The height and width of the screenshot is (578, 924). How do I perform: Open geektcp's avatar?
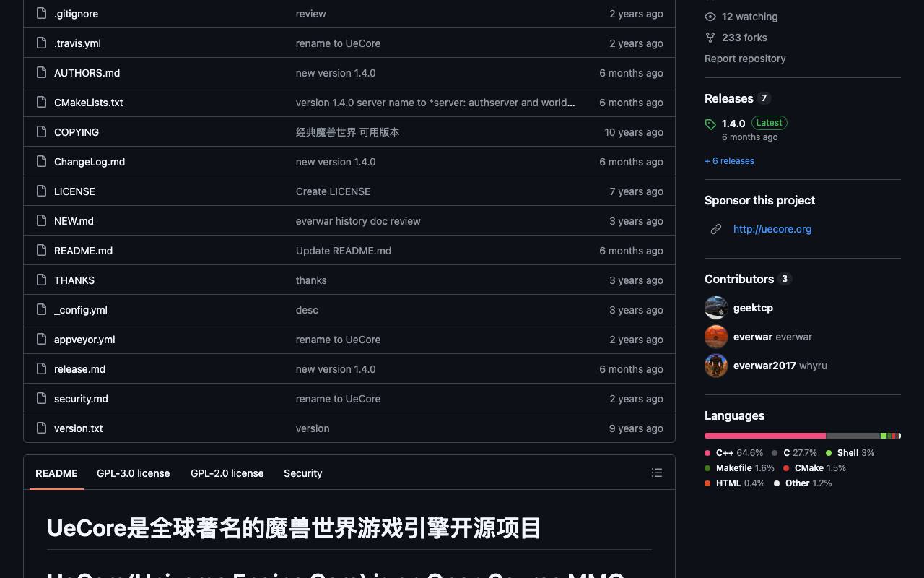click(x=716, y=308)
